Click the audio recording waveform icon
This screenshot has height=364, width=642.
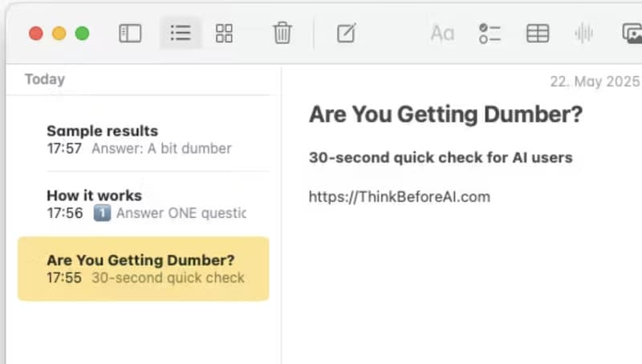(x=583, y=33)
